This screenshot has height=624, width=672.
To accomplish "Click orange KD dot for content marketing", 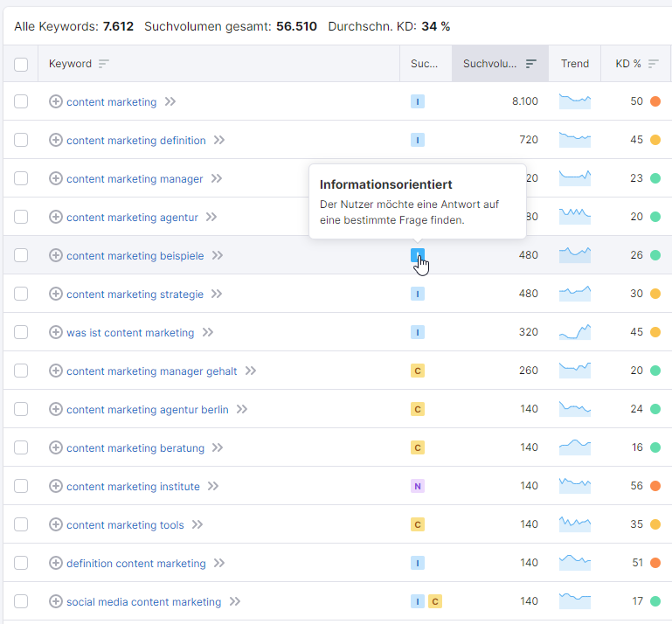I will pos(655,101).
